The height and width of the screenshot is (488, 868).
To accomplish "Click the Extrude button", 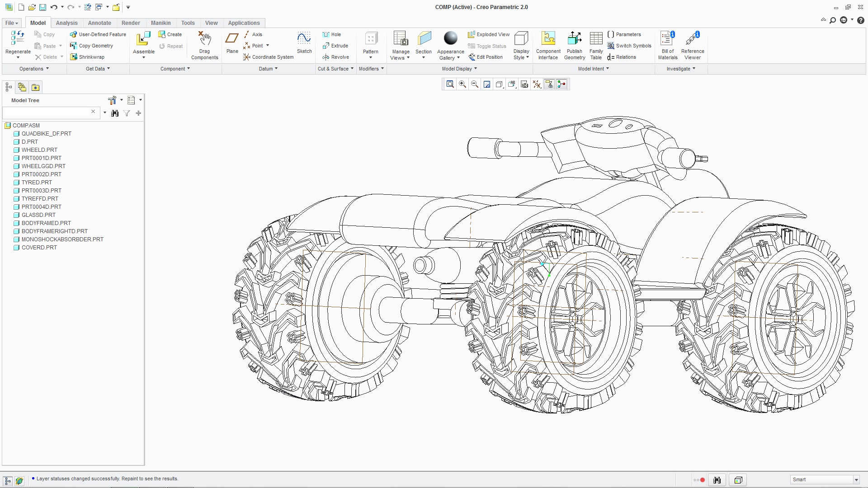I will (x=335, y=46).
